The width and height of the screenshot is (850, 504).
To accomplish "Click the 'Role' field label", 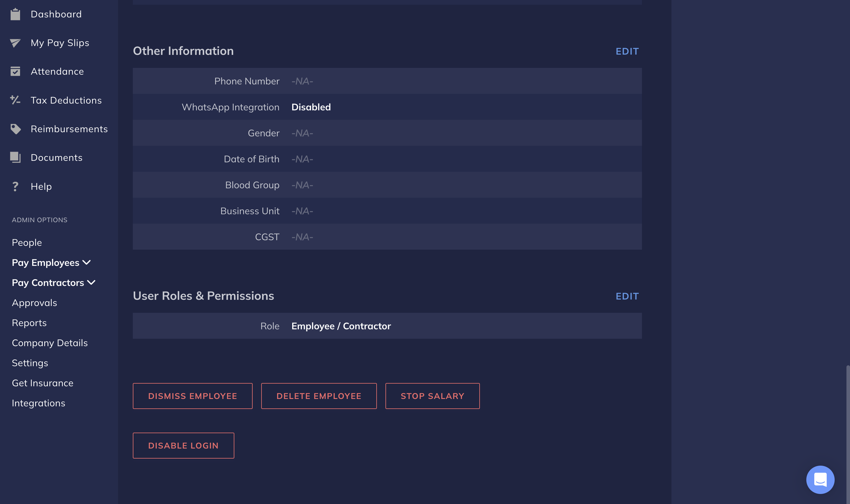I will pos(270,326).
